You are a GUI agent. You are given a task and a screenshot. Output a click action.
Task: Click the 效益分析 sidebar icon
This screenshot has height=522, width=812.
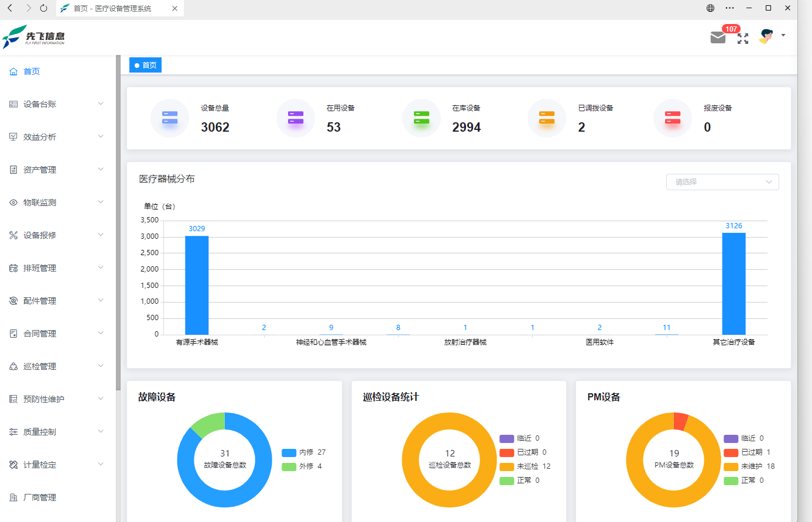click(13, 137)
